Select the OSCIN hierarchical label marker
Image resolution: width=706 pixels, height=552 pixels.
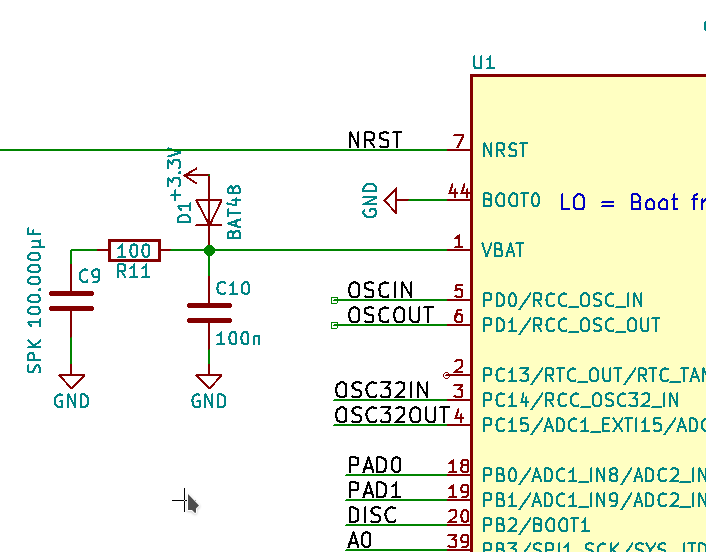(x=334, y=300)
